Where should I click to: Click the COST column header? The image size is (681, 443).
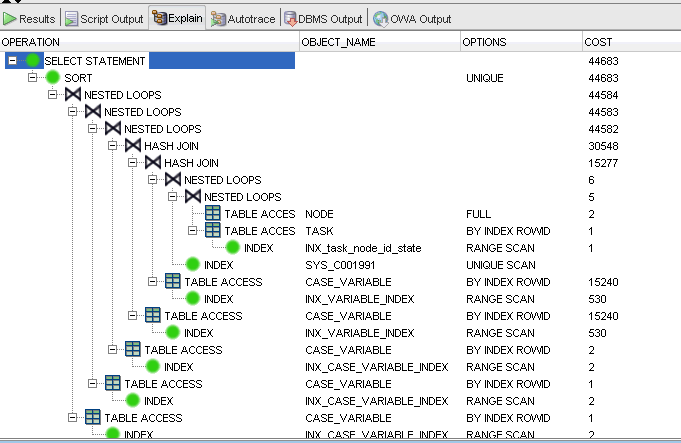(x=600, y=42)
